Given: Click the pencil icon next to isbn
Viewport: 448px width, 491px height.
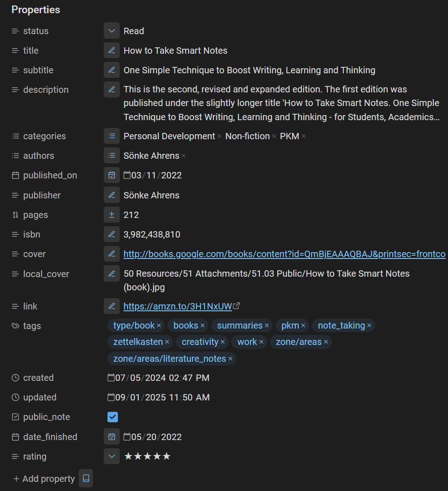Looking at the screenshot, I should (x=112, y=234).
